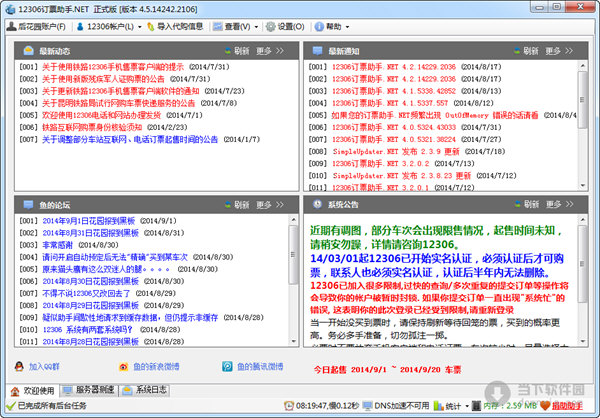Click the QQ penguin icon
600x418 pixels.
[x=19, y=366]
